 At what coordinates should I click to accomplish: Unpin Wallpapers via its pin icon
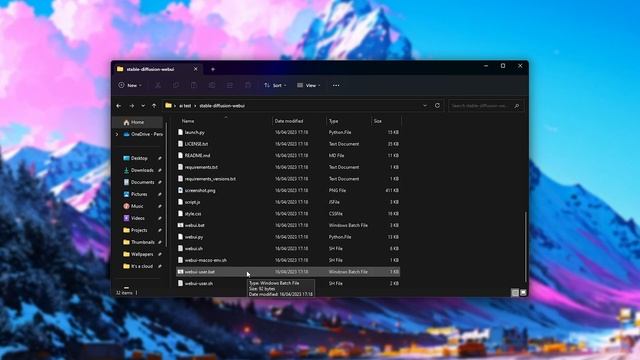pyautogui.click(x=160, y=254)
